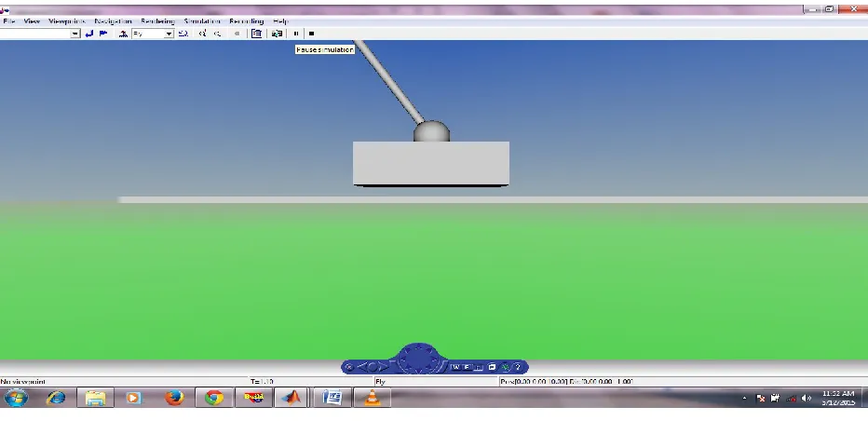Click the create viewpoint flag icon
Screen dimensions: 868x421
click(103, 34)
